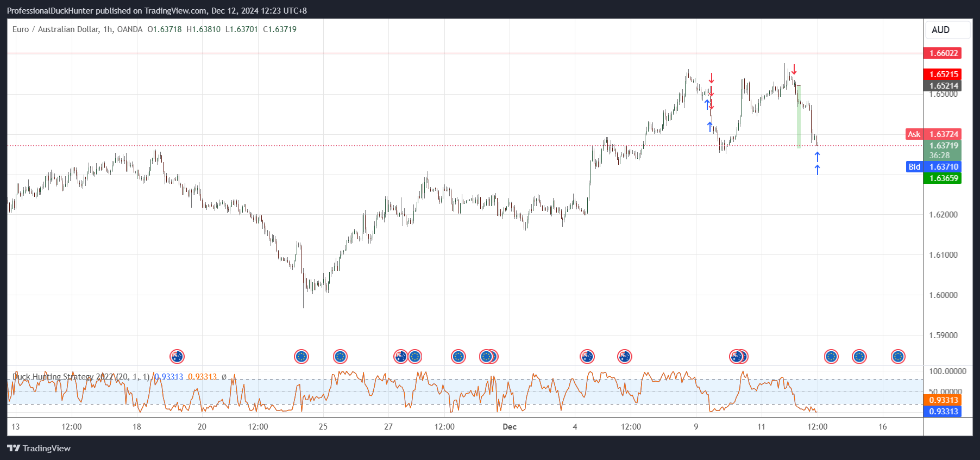Click the Ask 1.63724 price label
The image size is (980, 460).
point(933,134)
